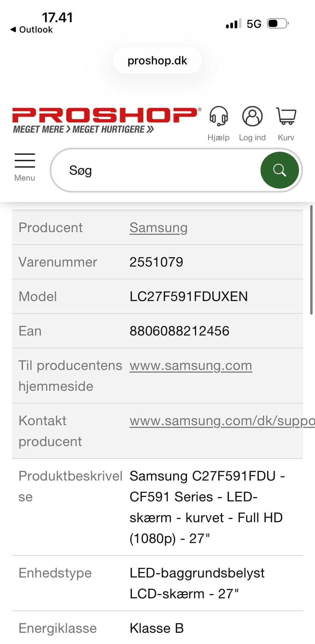Image resolution: width=315 pixels, height=644 pixels.
Task: Click the green search magnifier button
Action: tap(280, 170)
